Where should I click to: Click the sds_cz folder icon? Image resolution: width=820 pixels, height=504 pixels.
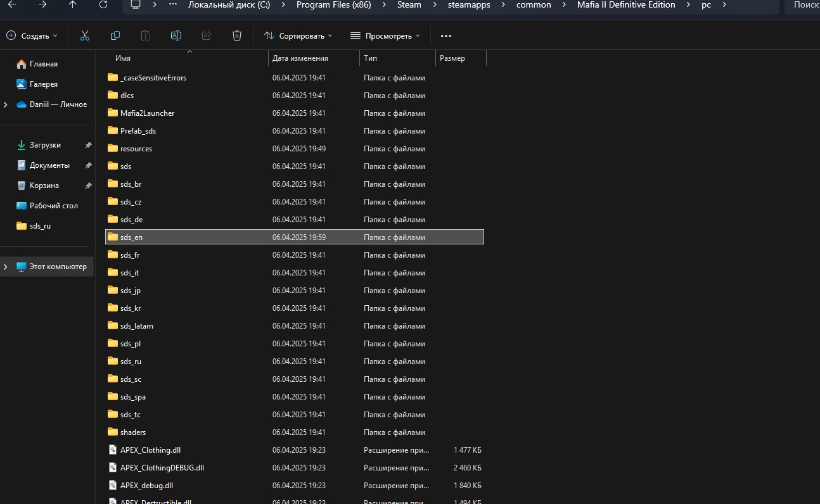point(113,202)
